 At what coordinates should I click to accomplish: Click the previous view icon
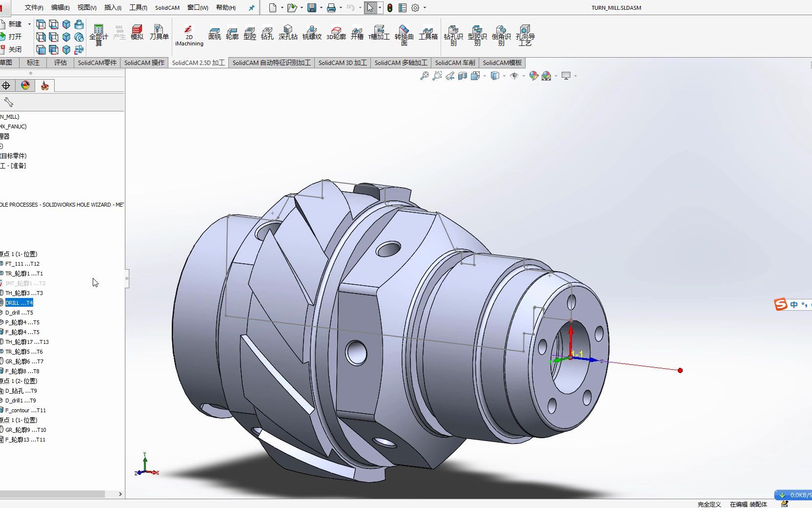click(450, 76)
